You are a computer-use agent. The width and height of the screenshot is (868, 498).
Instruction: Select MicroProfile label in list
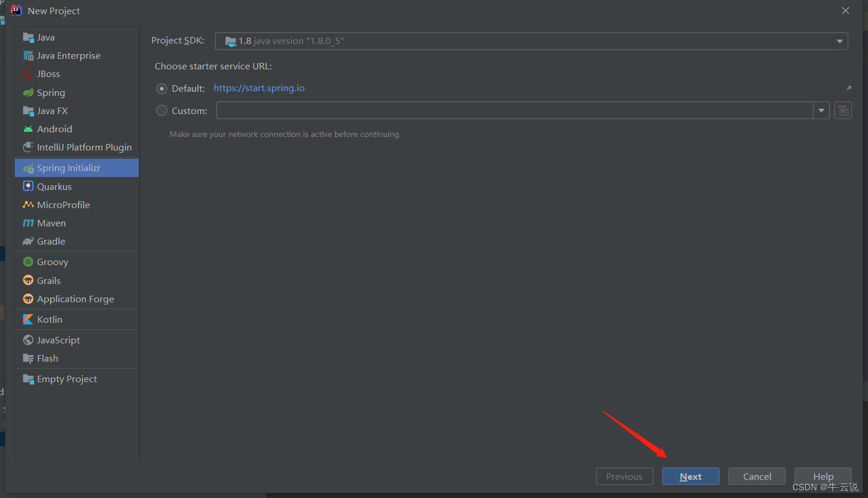coord(64,205)
